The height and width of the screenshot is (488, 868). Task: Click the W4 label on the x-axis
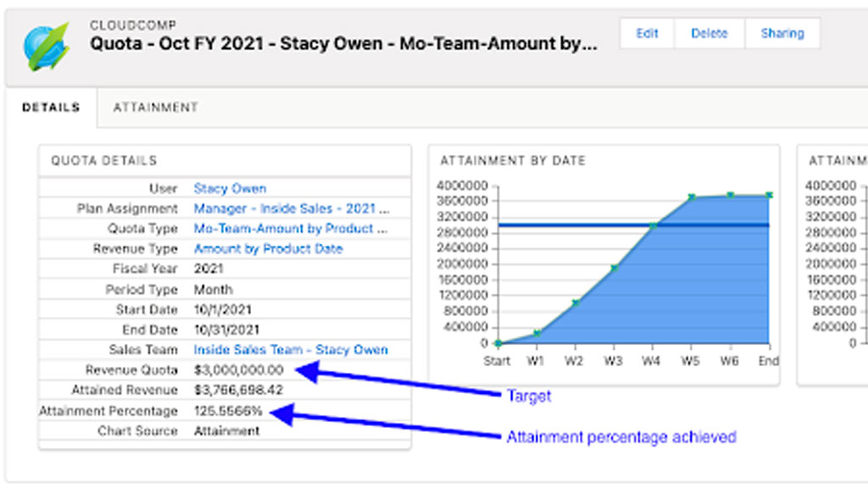coord(651,361)
